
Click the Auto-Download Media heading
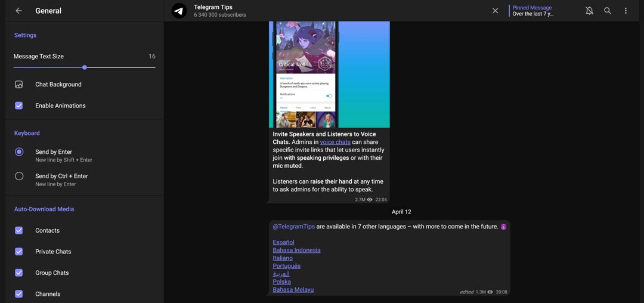pyautogui.click(x=44, y=209)
